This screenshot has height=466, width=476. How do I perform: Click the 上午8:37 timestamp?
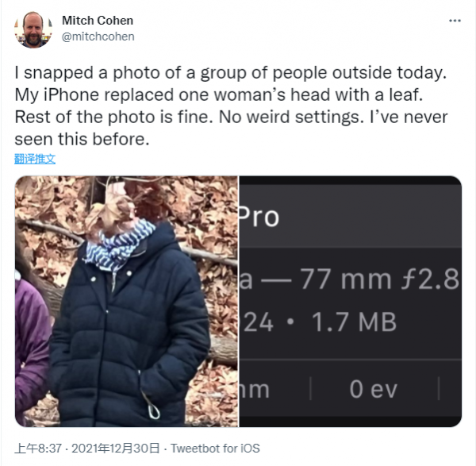click(38, 449)
